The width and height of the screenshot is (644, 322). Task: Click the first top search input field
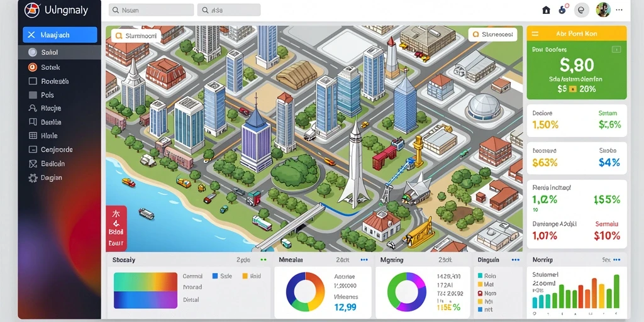[x=151, y=10]
